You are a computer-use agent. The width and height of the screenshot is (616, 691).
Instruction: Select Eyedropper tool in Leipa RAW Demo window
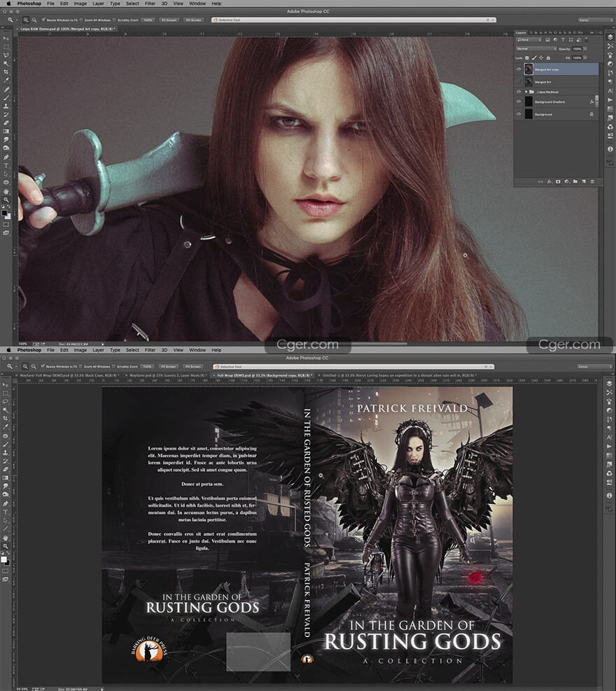6,81
